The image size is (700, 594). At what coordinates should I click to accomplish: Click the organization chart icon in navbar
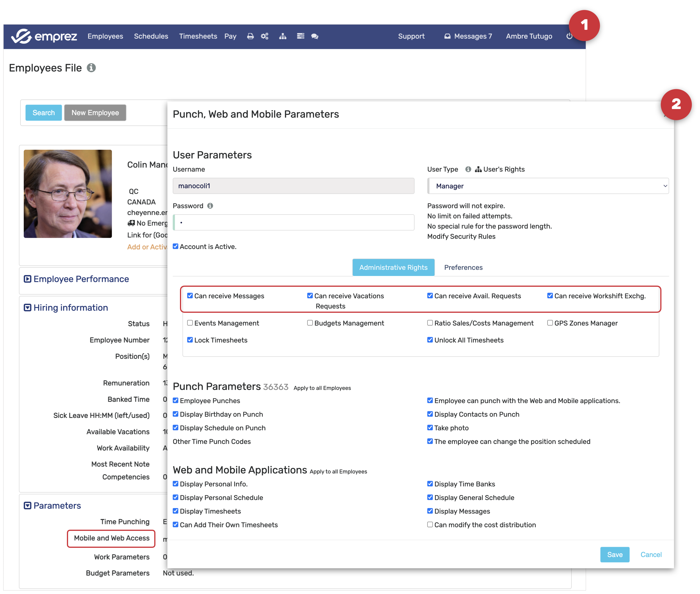click(283, 36)
